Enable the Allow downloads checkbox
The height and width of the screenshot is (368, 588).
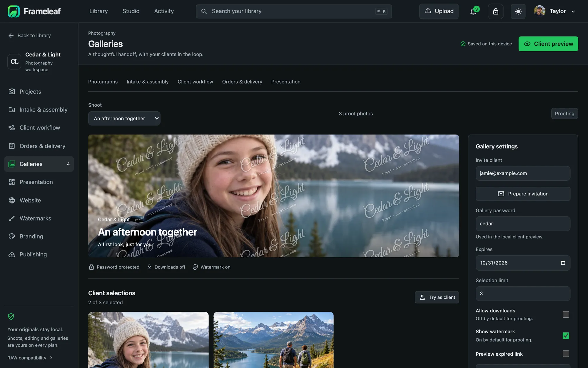(x=566, y=314)
